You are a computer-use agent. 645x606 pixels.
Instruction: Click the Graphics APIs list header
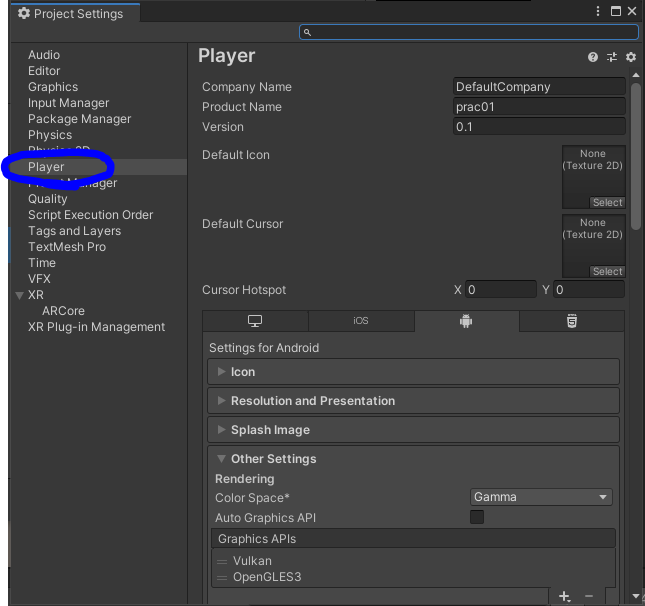[x=413, y=539]
